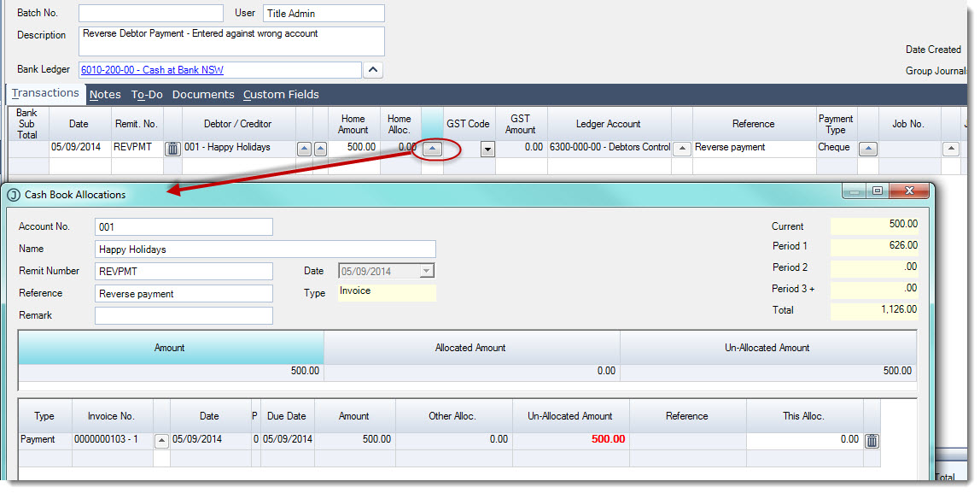The height and width of the screenshot is (493, 980).
Task: Click Type field showing Invoice
Action: tap(387, 291)
